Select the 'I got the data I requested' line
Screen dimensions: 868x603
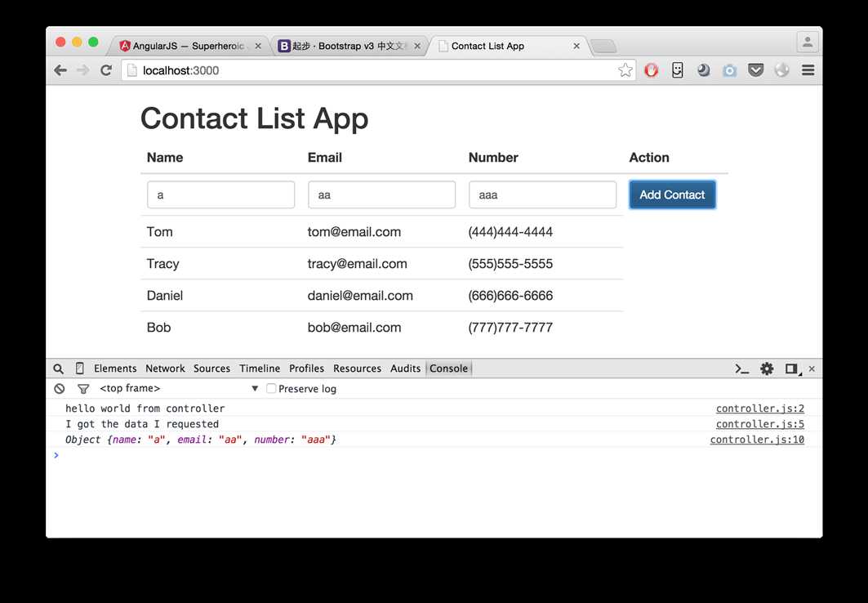142,424
